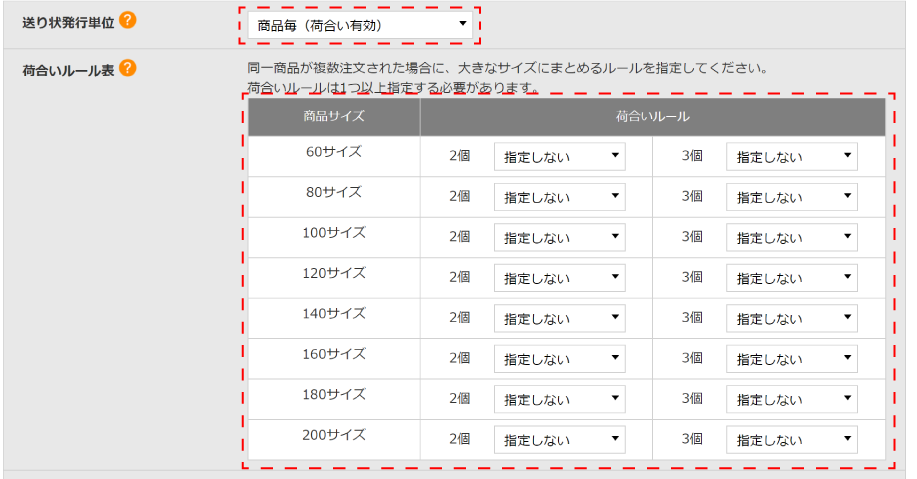Open 120サイズ 2個 rule dropdown

click(x=560, y=278)
